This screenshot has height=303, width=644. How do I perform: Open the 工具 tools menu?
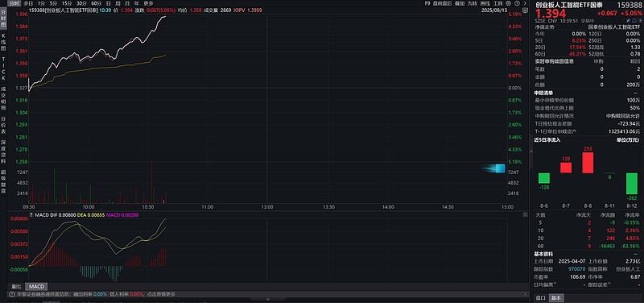pos(497,3)
